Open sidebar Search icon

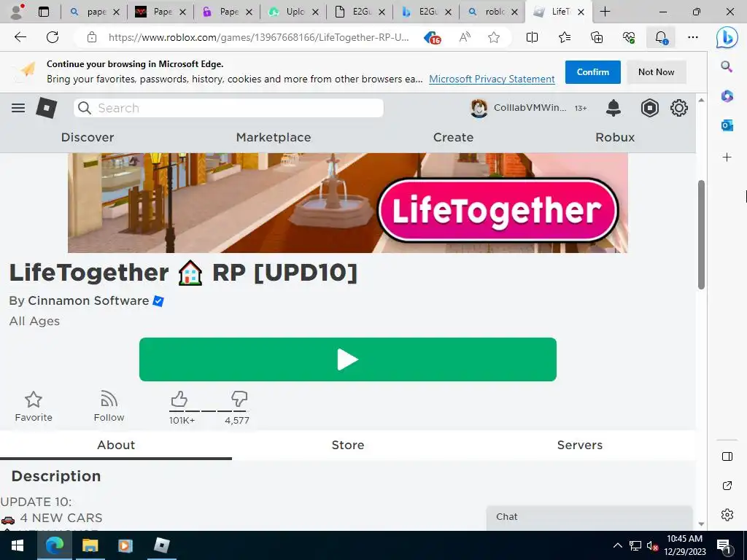point(727,66)
